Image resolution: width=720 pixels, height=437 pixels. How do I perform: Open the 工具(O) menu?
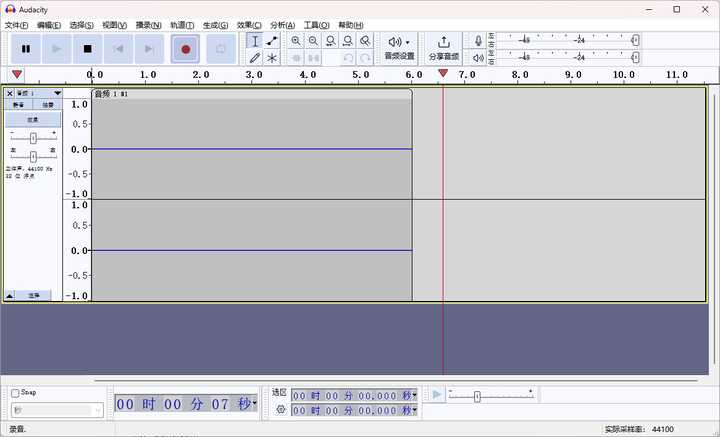(316, 25)
